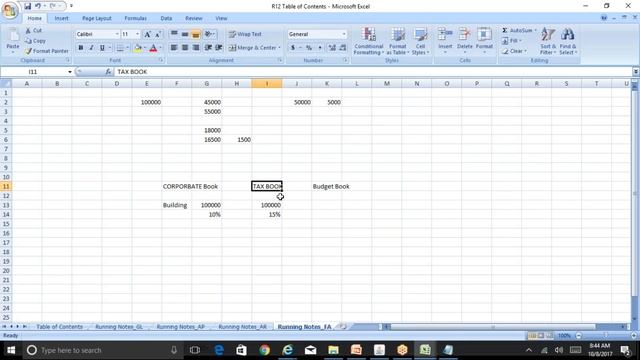Open Format as Table

(x=398, y=41)
